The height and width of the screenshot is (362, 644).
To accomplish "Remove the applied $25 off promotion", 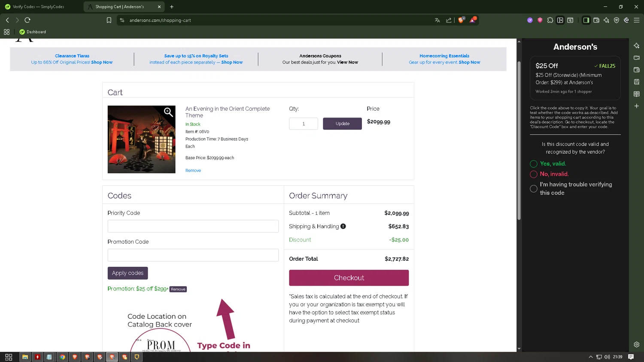I will [x=178, y=290].
